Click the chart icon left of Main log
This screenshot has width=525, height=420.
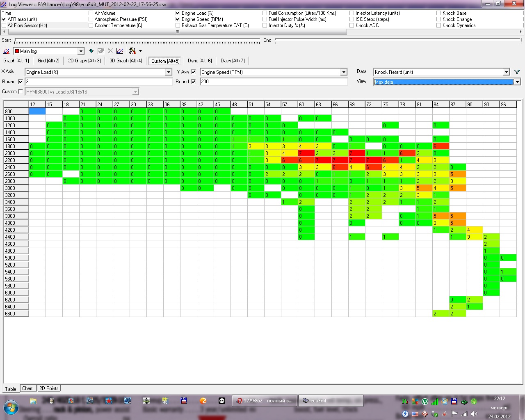point(6,51)
